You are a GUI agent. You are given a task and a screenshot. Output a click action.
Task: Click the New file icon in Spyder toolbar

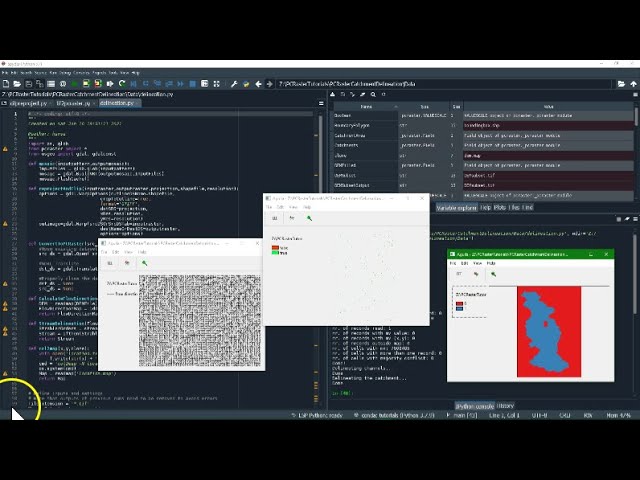6,84
